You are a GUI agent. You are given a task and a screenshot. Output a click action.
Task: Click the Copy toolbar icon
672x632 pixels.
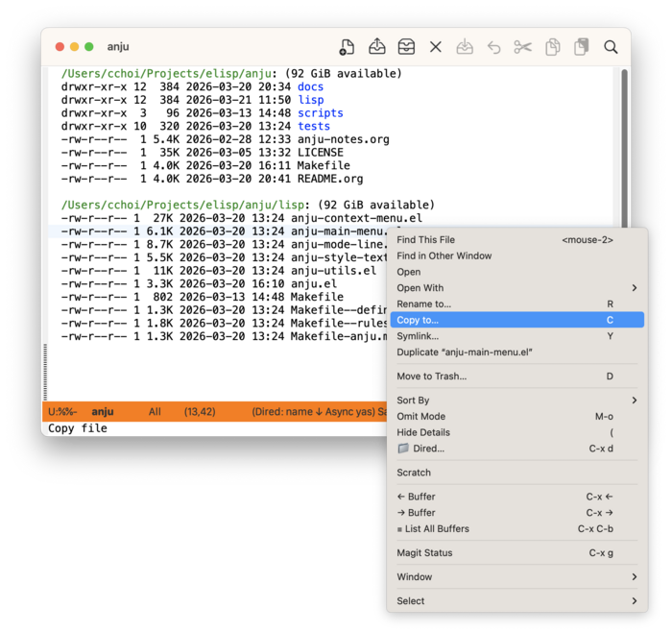[552, 47]
